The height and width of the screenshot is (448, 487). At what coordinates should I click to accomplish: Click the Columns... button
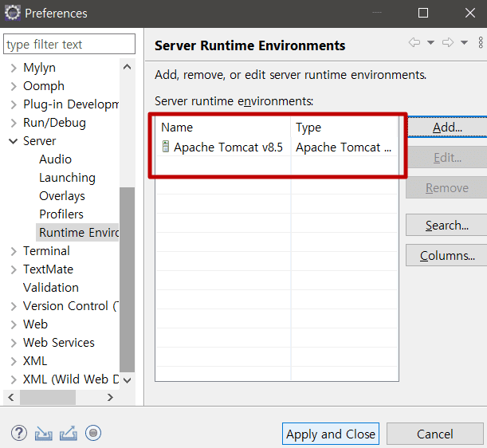[x=447, y=255]
